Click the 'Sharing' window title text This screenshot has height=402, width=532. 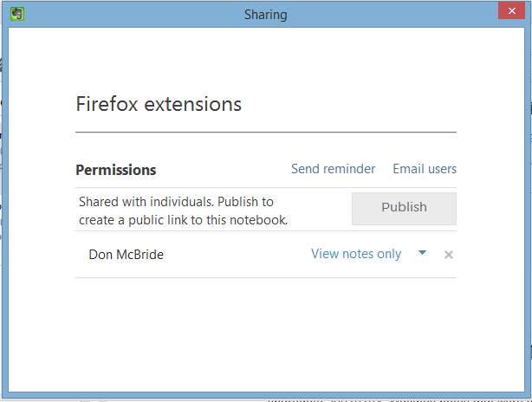point(266,15)
